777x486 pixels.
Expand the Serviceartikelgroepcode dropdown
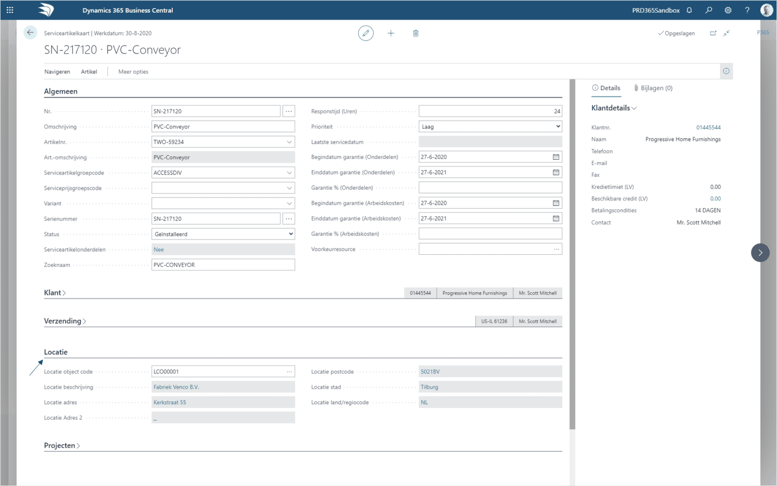(289, 172)
